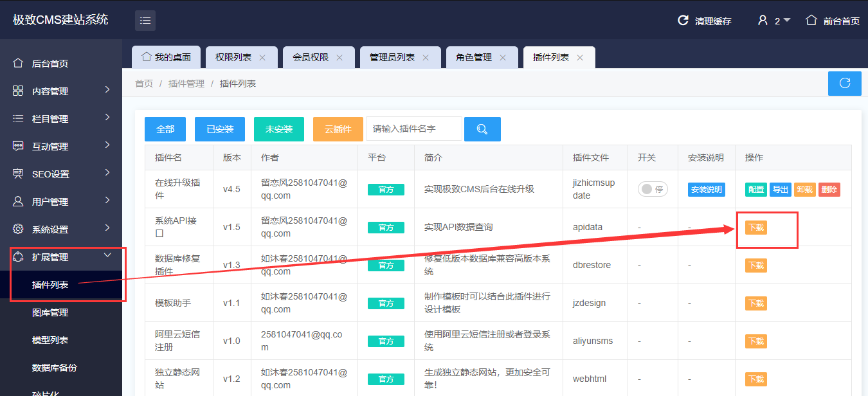Click the red 删除 button
Screen dimensions: 868x396
click(829, 190)
